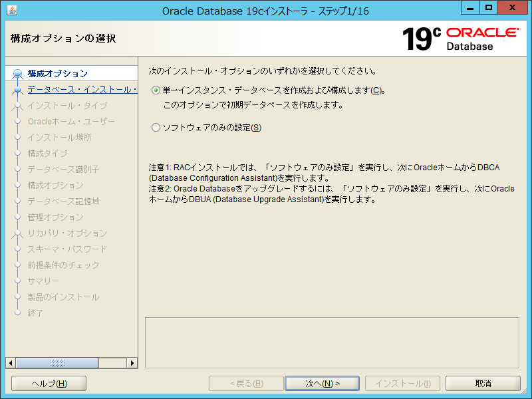
Task: Click the Oracleホーム・ユーザー step
Action: (71, 122)
